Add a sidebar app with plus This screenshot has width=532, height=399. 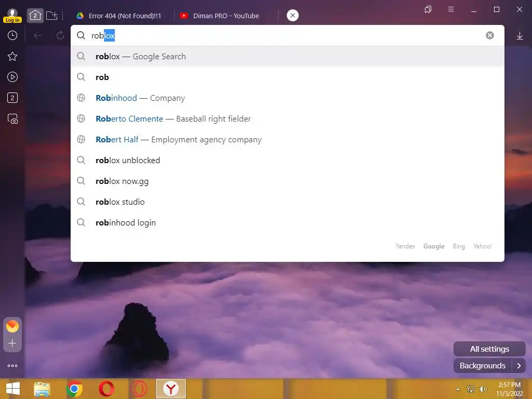click(12, 343)
